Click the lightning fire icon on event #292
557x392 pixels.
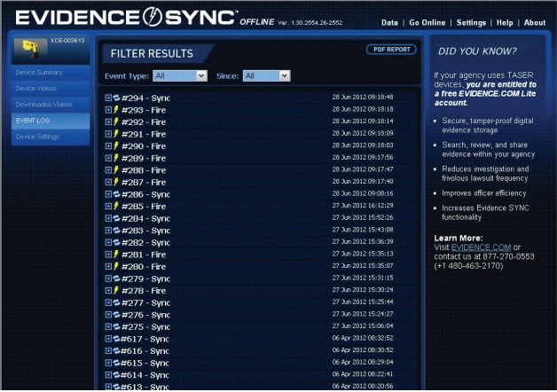[116, 122]
